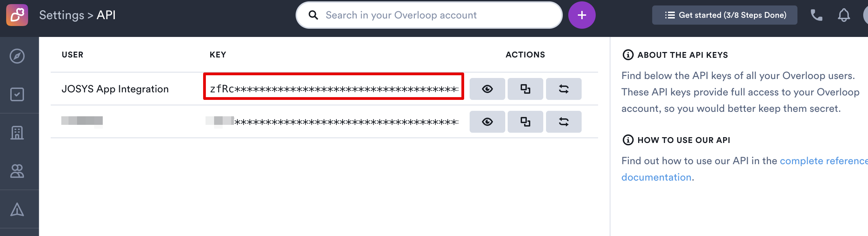Open the companies building sidebar icon
The width and height of the screenshot is (868, 236).
coord(17,133)
